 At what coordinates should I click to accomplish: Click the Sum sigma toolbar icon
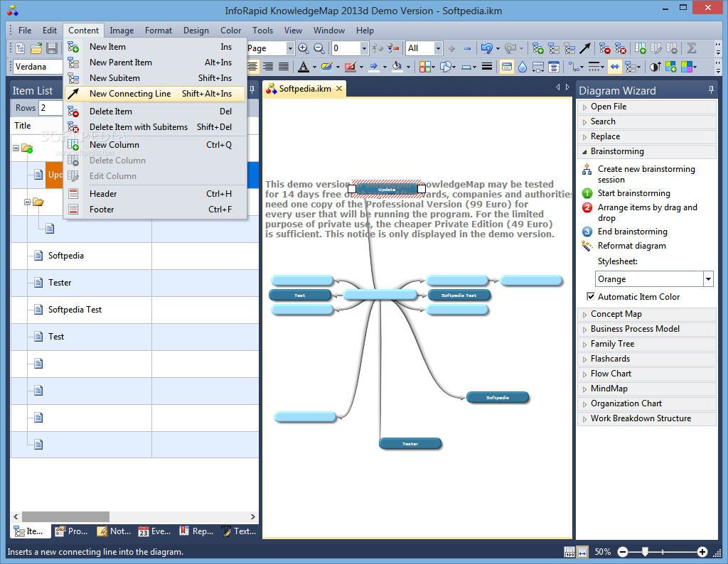click(x=691, y=48)
